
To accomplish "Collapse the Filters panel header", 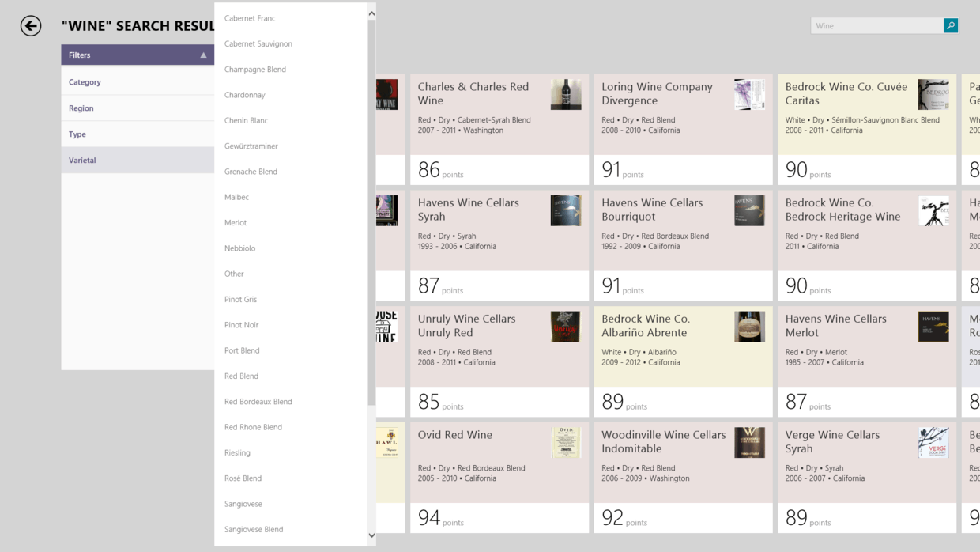I will [138, 55].
